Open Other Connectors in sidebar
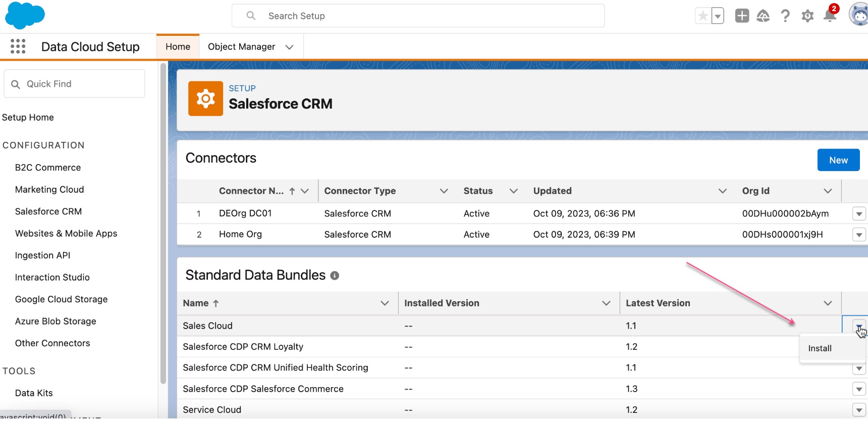Screen dimensions: 868x425 click(52, 343)
